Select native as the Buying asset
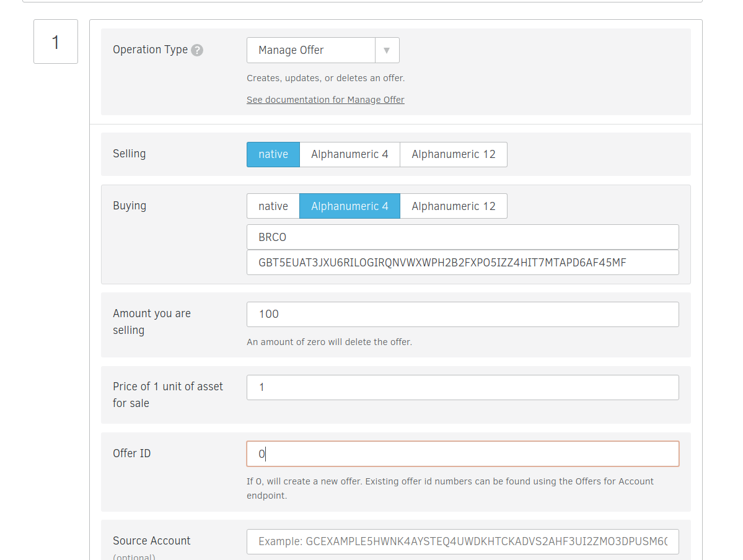The height and width of the screenshot is (560, 743). (x=273, y=206)
